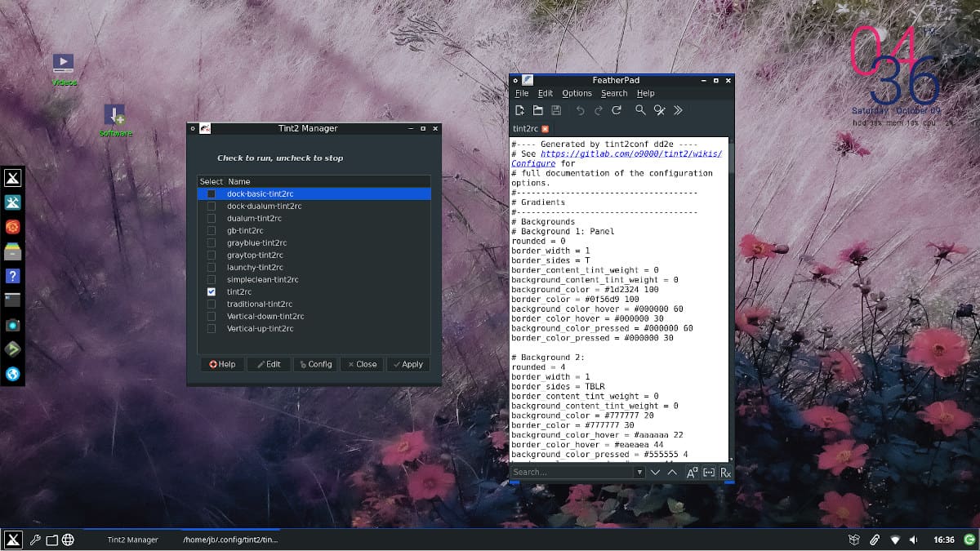Open the magnifier Find tool in FeatherPad
Screen dimensions: 980x551
coord(641,110)
